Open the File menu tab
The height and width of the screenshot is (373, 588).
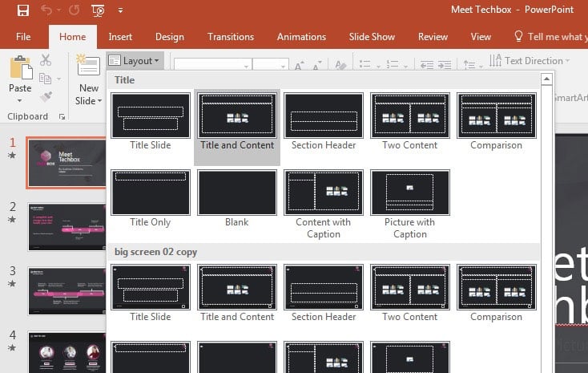click(23, 37)
